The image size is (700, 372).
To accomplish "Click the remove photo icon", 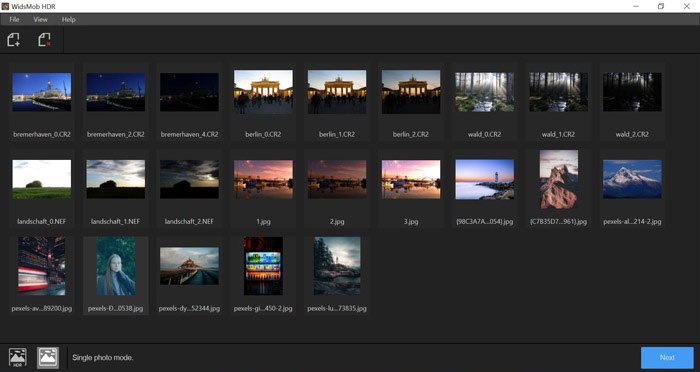I will [x=44, y=40].
